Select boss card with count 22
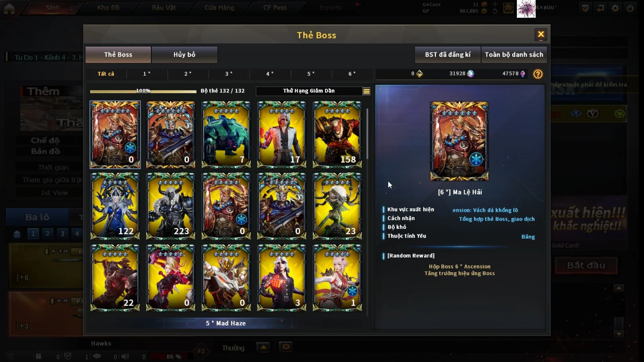Viewport: 644px width, 362px height. tap(115, 278)
